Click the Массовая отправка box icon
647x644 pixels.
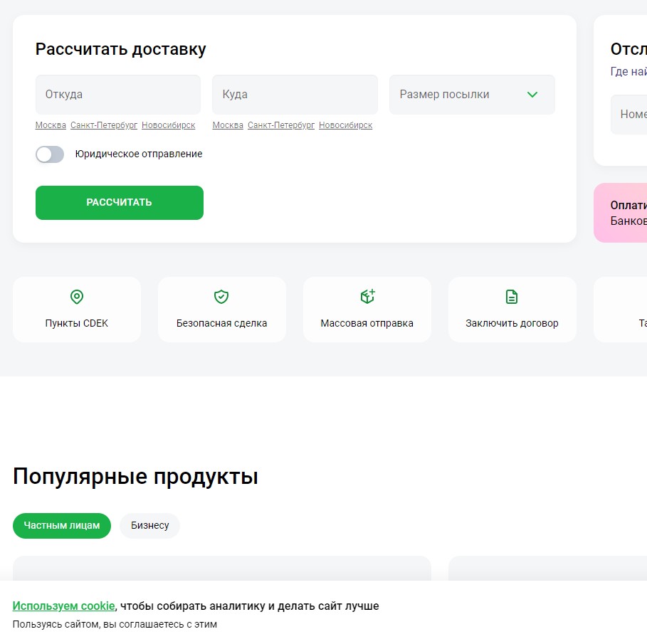[x=367, y=296]
